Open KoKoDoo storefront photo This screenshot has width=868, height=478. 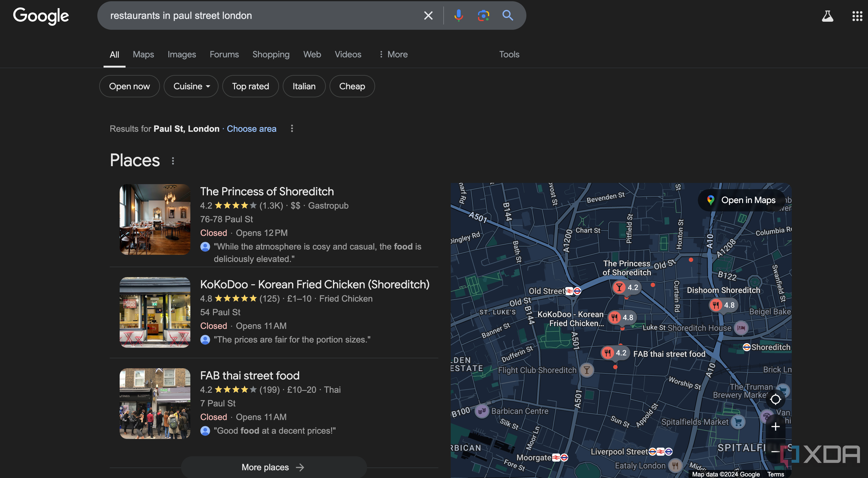155,312
